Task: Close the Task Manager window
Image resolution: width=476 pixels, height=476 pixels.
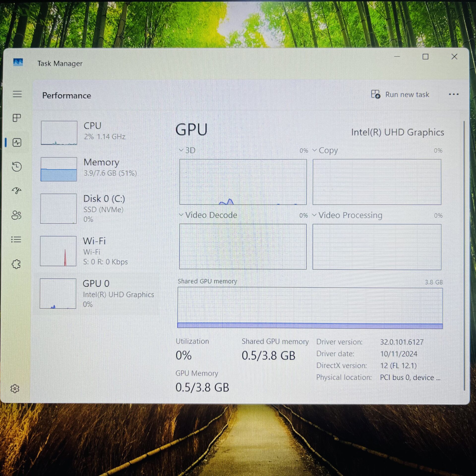Action: [454, 57]
